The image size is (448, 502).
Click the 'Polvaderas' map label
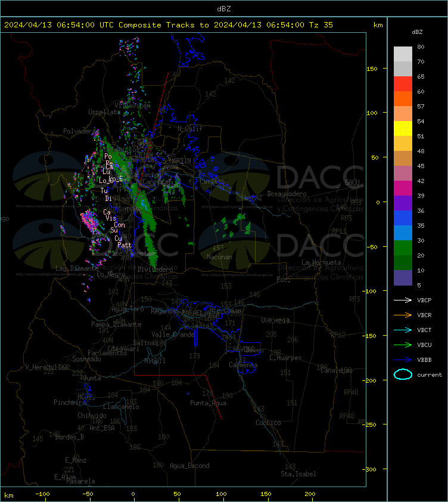point(81,131)
